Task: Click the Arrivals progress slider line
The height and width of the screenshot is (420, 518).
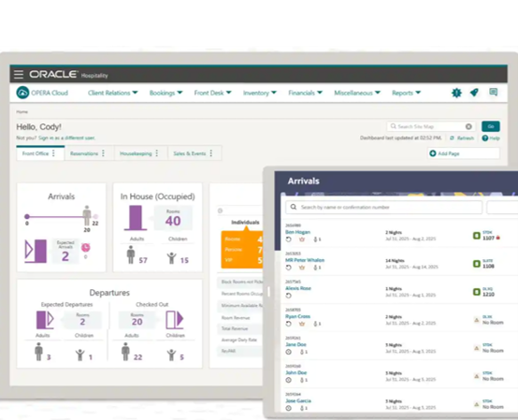Action: coord(56,217)
